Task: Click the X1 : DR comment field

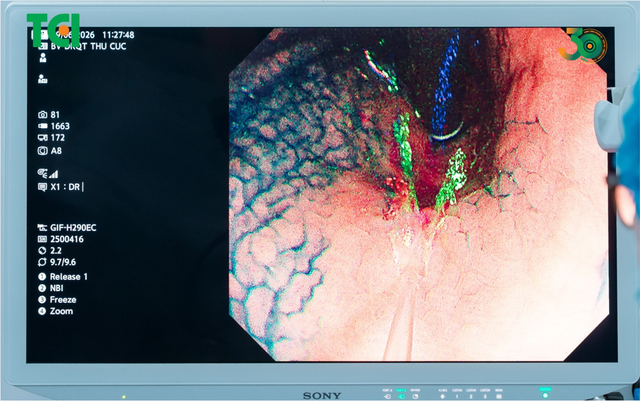Action: coord(65,187)
